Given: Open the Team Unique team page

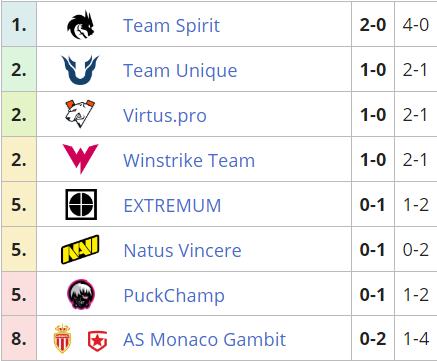Looking at the screenshot, I should (180, 71).
